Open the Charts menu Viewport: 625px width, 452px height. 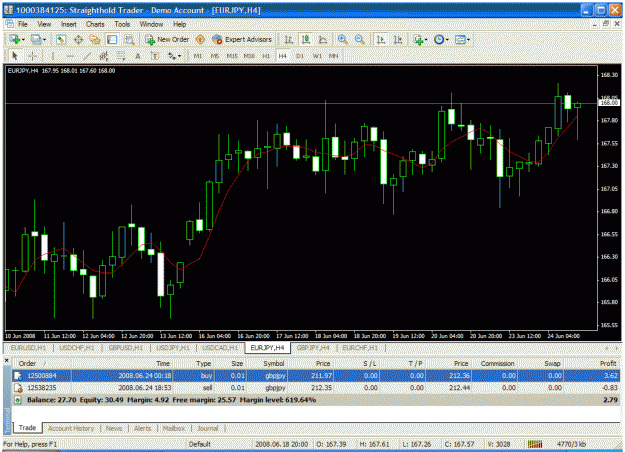95,24
